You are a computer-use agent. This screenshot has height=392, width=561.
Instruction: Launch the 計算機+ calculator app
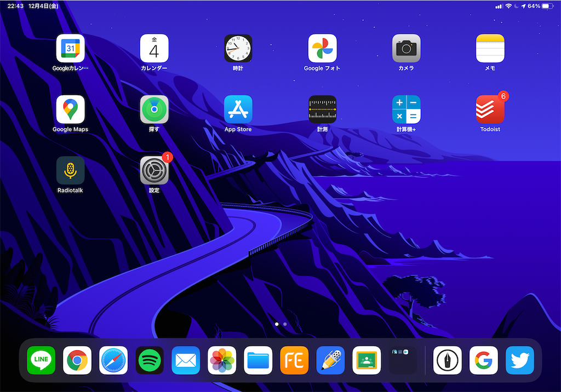[x=407, y=109]
